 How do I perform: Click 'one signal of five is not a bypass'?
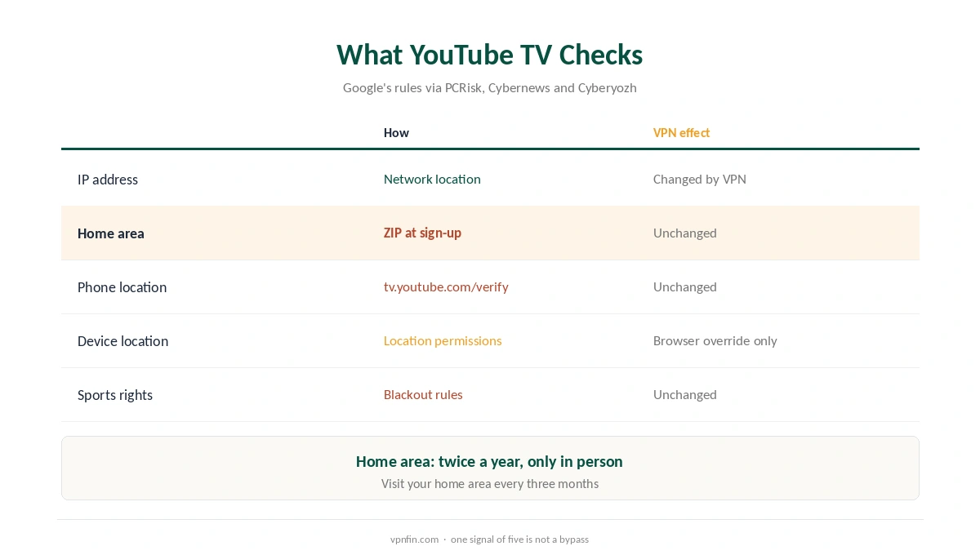tap(519, 539)
